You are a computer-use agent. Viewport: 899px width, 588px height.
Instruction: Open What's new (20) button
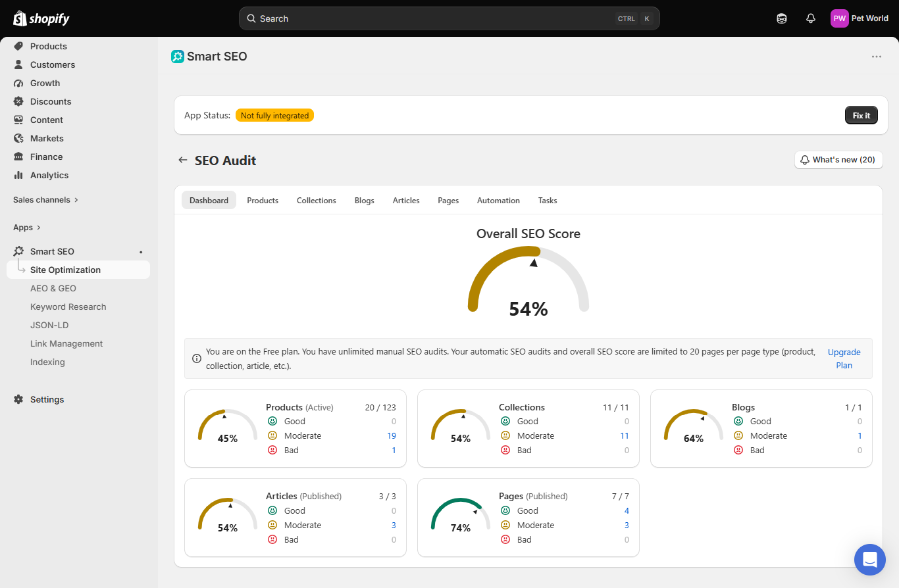[838, 160]
